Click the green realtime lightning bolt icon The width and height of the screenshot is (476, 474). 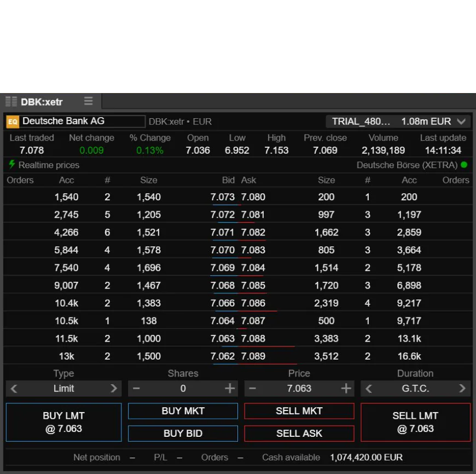coord(12,164)
